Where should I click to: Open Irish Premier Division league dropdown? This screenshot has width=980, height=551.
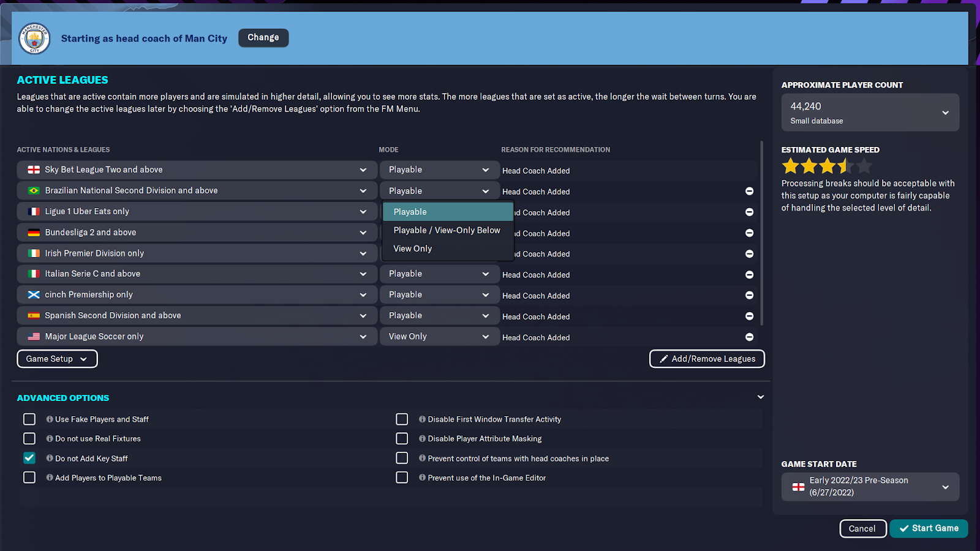(x=197, y=253)
